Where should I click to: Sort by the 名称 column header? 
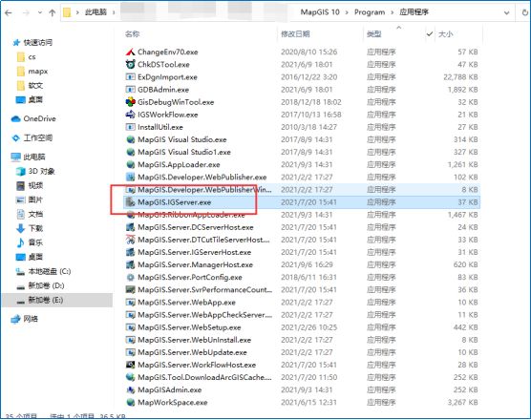133,33
